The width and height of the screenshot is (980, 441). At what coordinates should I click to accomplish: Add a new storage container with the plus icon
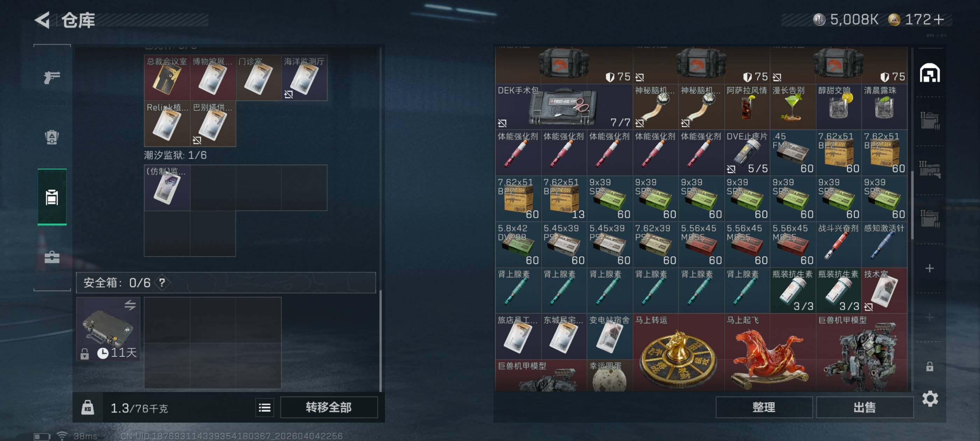point(929,268)
